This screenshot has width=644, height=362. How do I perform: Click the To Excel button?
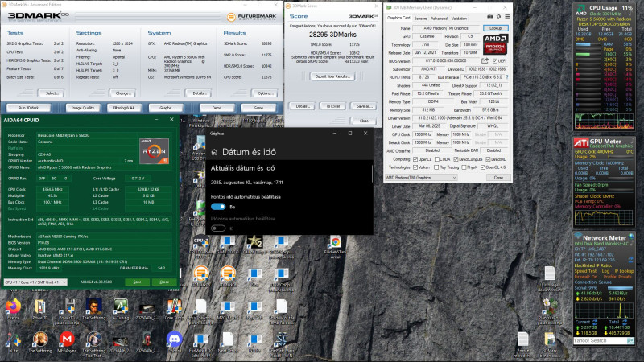332,106
